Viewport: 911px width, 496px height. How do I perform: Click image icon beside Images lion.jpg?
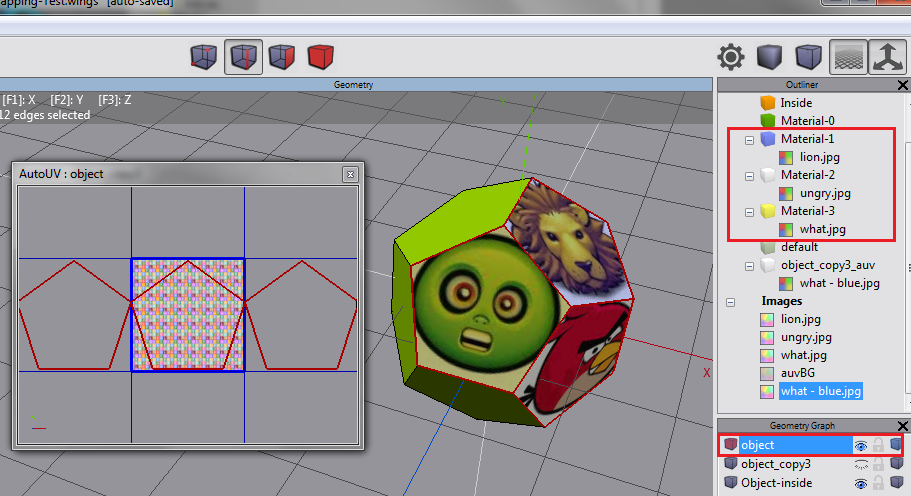(767, 319)
